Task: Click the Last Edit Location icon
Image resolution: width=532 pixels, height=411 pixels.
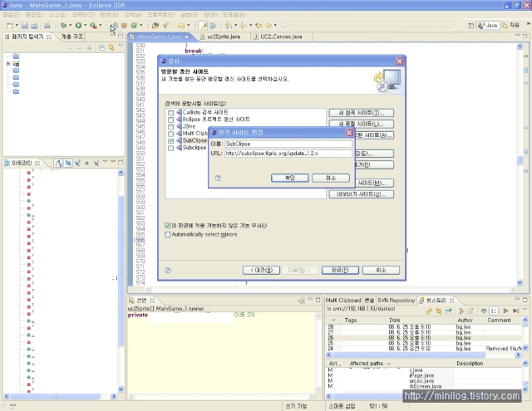Action: pos(259,26)
